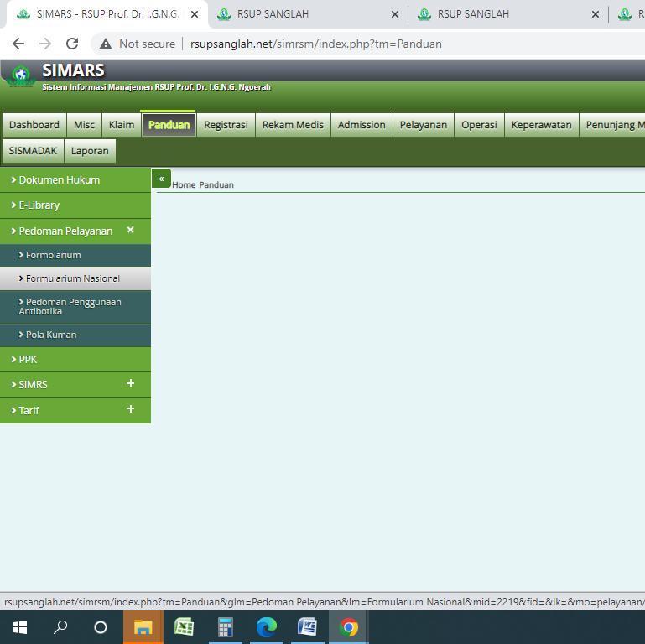Open PPK in sidebar
This screenshot has height=644, width=645.
click(x=75, y=360)
